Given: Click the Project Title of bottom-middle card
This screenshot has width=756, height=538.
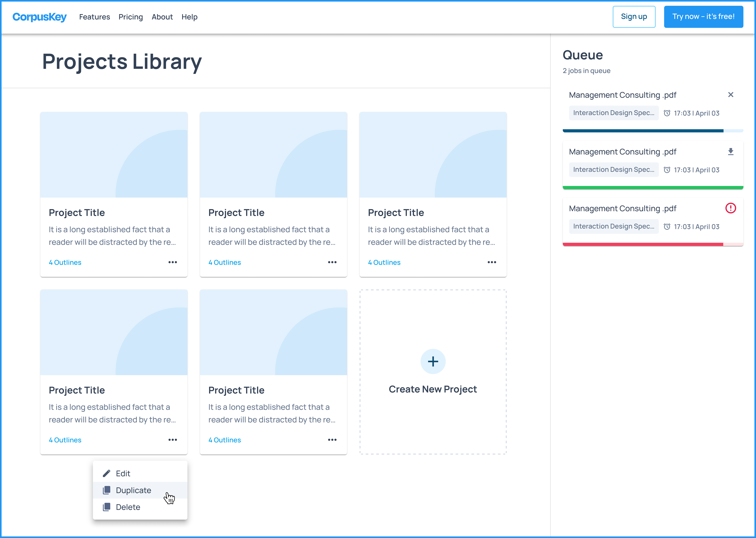Looking at the screenshot, I should pos(236,390).
